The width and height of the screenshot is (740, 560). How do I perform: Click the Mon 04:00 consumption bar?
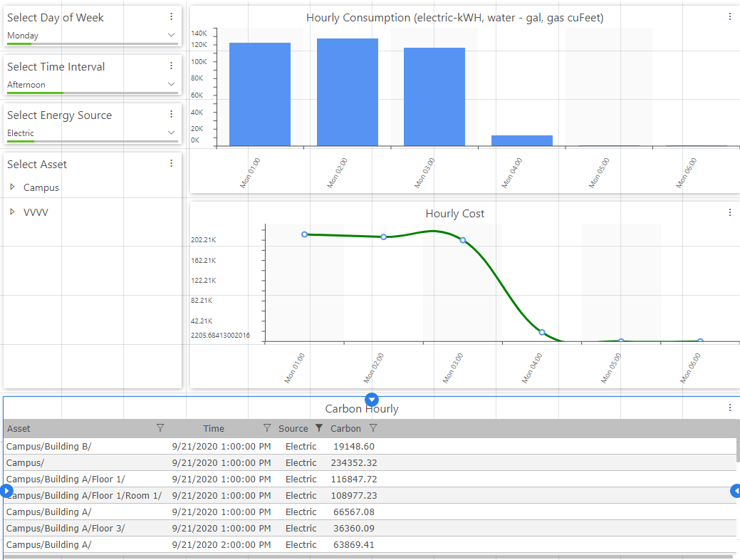point(522,140)
